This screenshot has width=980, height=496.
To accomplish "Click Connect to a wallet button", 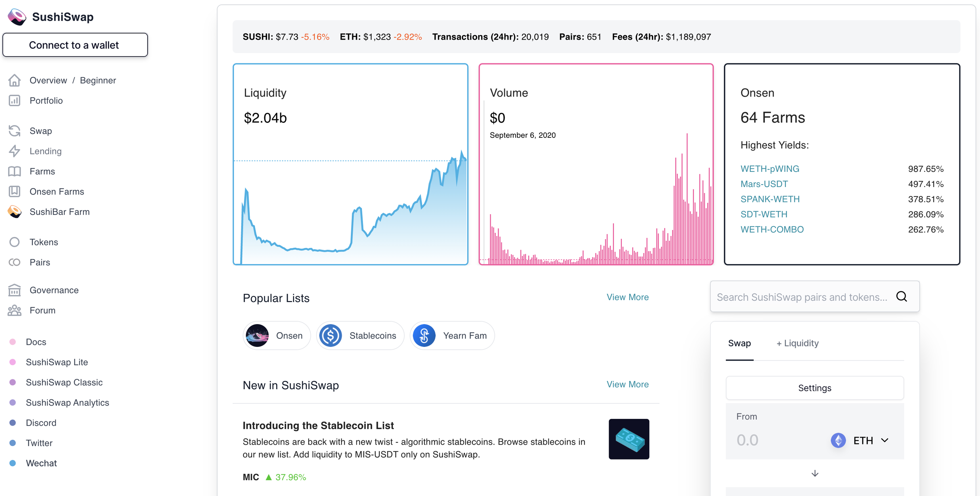I will pyautogui.click(x=75, y=45).
